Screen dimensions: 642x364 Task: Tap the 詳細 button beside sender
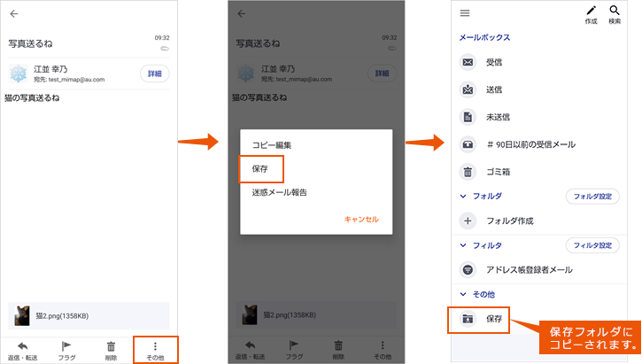pyautogui.click(x=155, y=74)
